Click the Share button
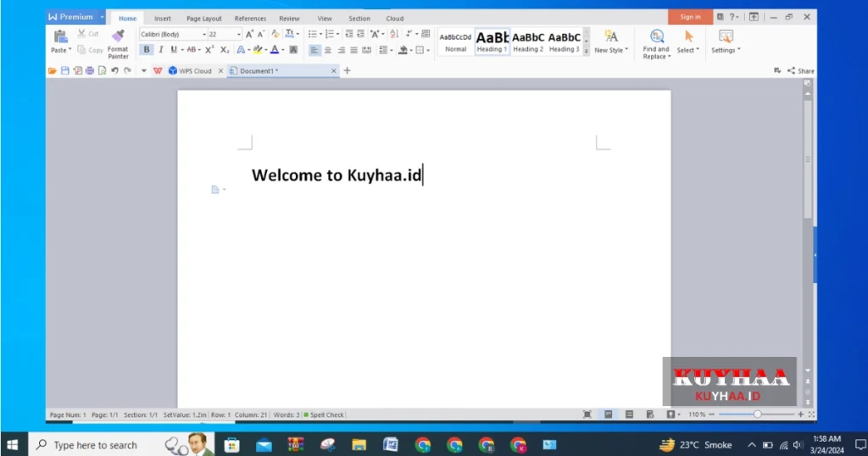 tap(801, 71)
